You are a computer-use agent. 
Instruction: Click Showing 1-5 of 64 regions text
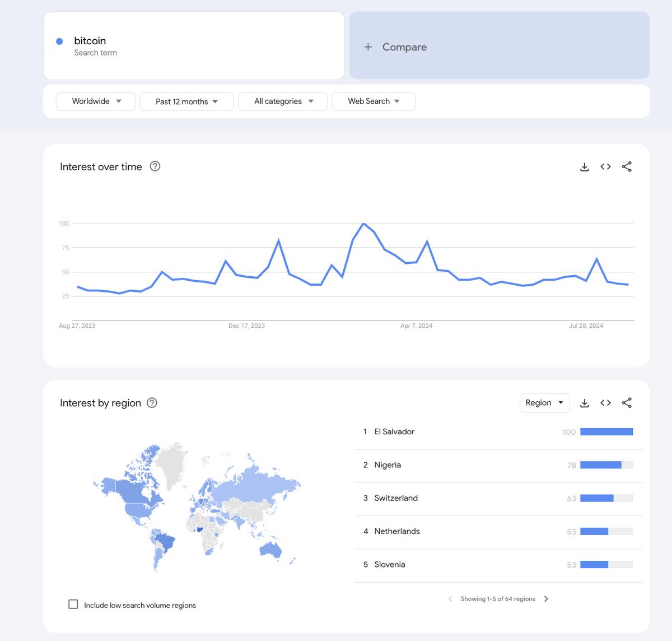(498, 599)
